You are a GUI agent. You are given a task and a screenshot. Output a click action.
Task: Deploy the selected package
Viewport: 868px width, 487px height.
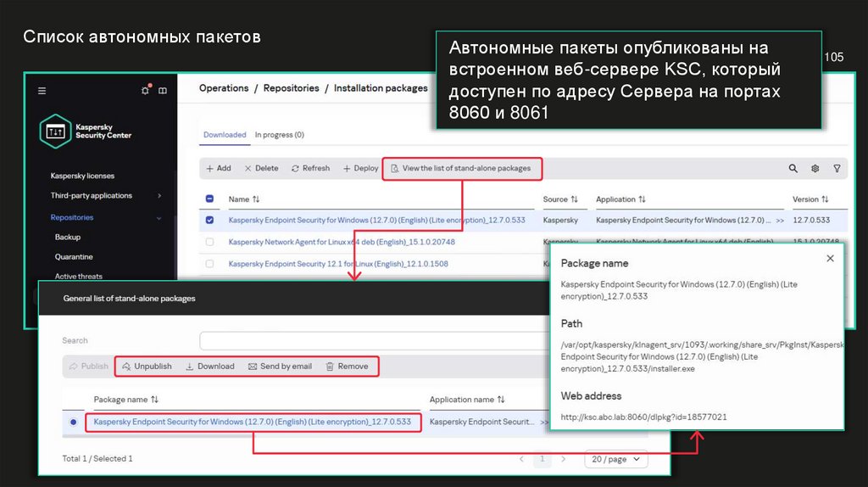(360, 169)
